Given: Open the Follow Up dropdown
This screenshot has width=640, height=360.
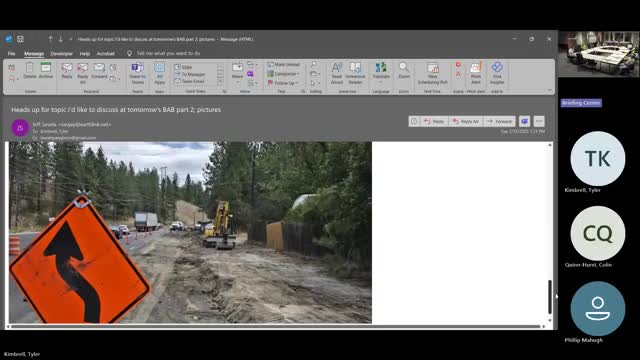Looking at the screenshot, I should 284,83.
